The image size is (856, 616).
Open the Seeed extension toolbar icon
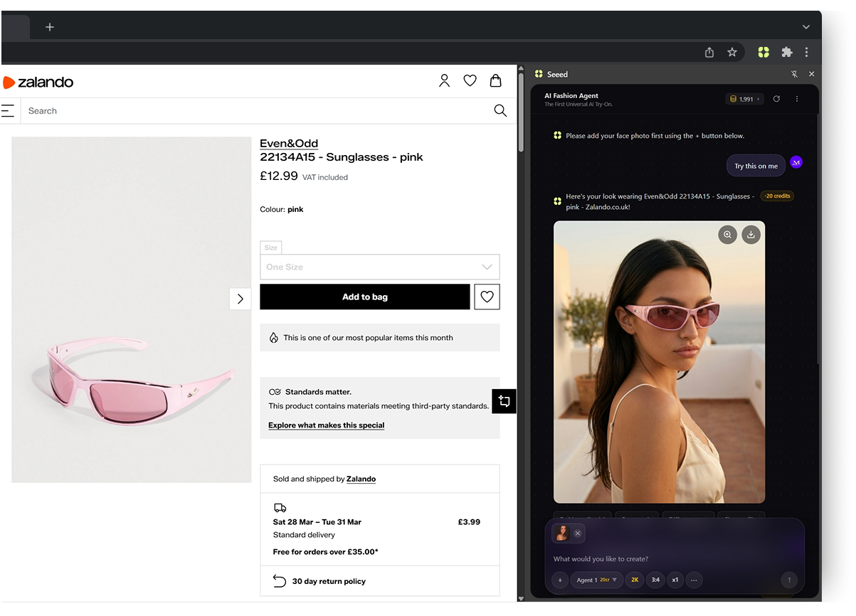point(763,52)
